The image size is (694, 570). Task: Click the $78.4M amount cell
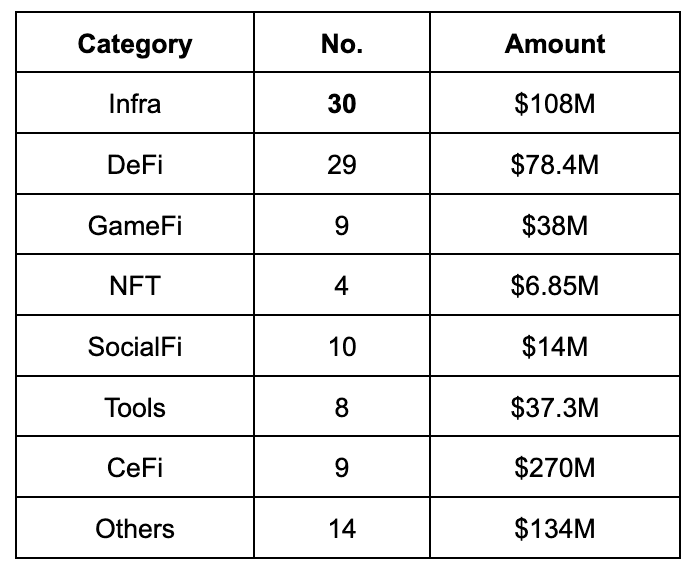555,164
